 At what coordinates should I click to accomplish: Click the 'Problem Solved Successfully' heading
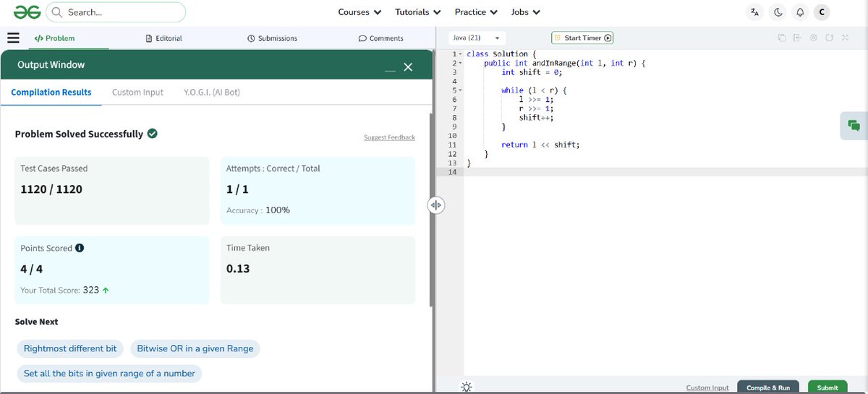[79, 134]
